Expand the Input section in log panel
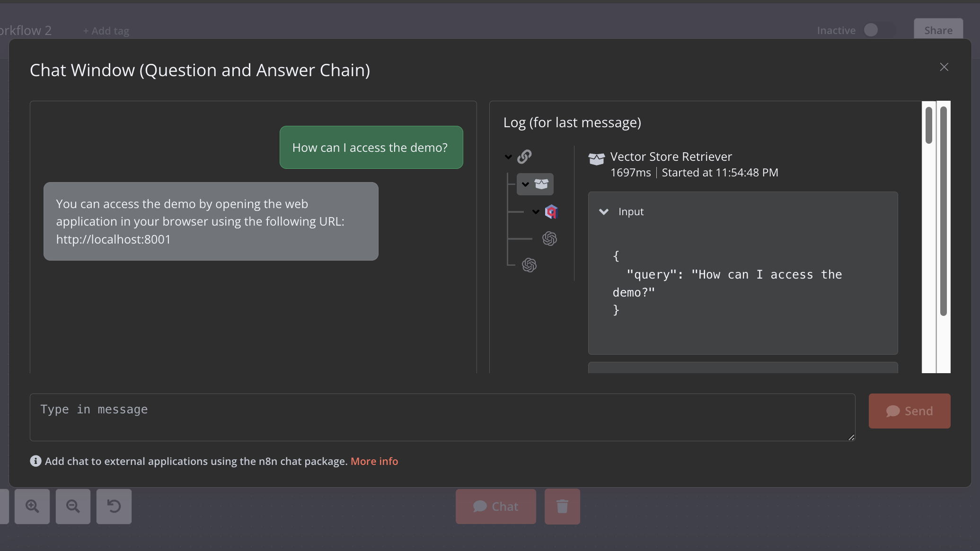The height and width of the screenshot is (551, 980). click(604, 212)
